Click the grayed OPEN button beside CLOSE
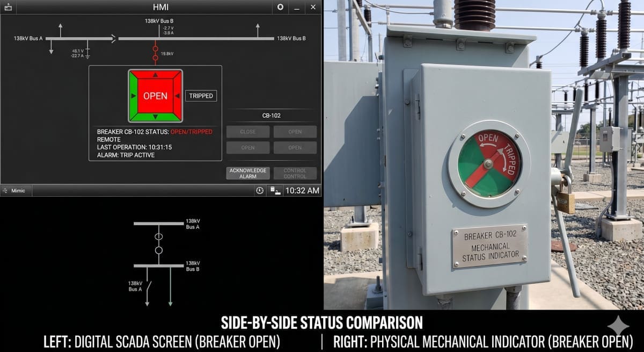This screenshot has height=352, width=644. (x=295, y=132)
